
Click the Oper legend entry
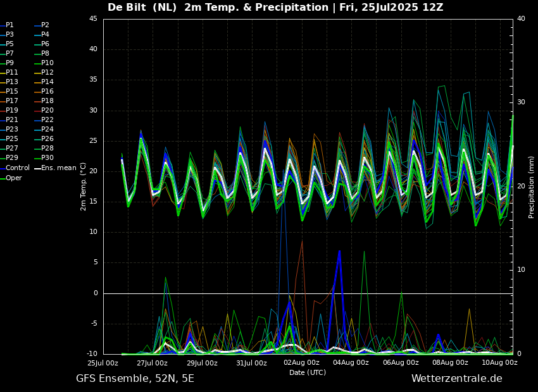(14, 178)
